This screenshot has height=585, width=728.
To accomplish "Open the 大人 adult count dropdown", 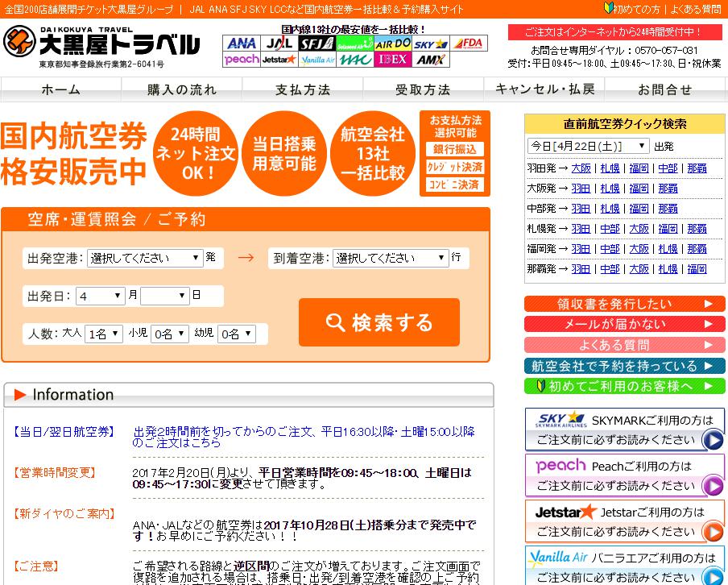I will pos(104,334).
